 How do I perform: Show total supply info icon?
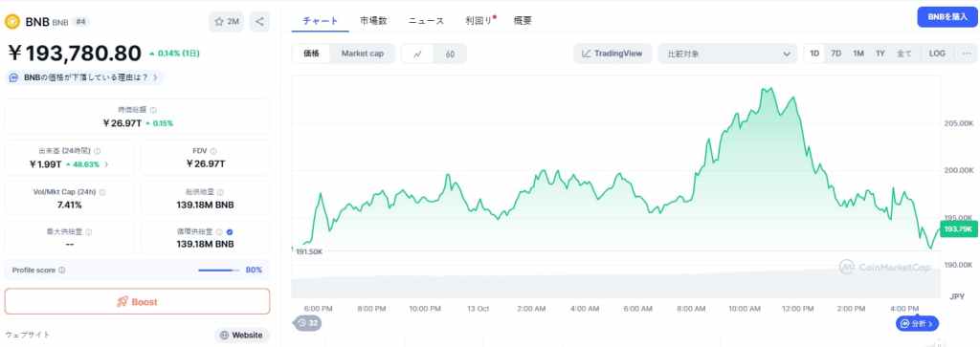coord(220,192)
